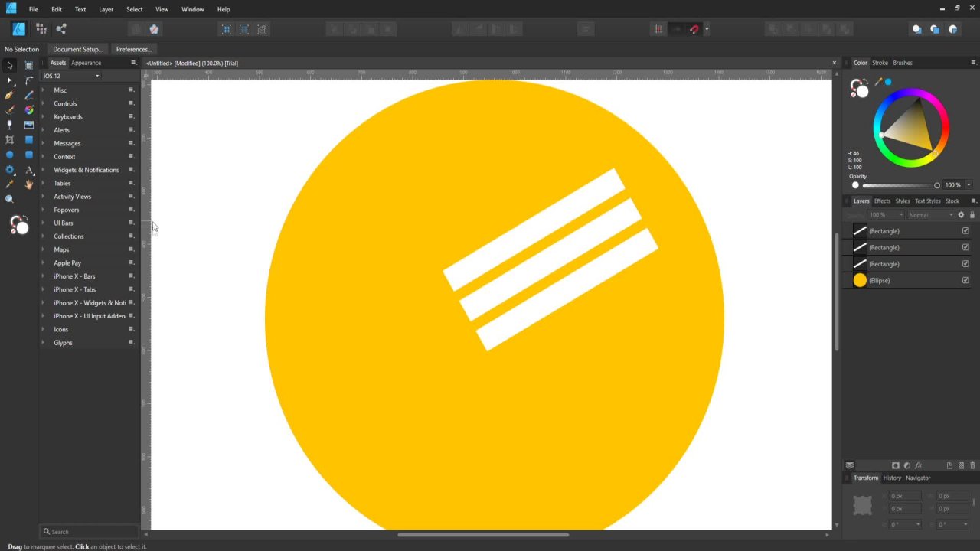Click the delete layer trash icon
Image resolution: width=980 pixels, height=551 pixels.
click(x=973, y=465)
